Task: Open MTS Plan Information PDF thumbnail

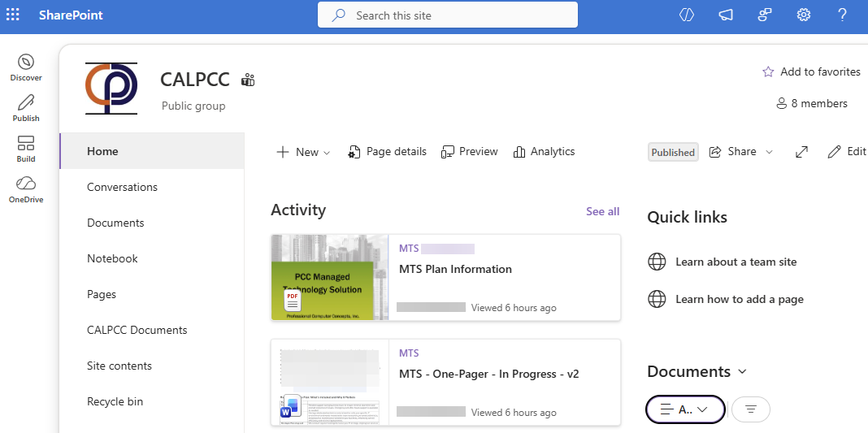Action: coord(330,277)
